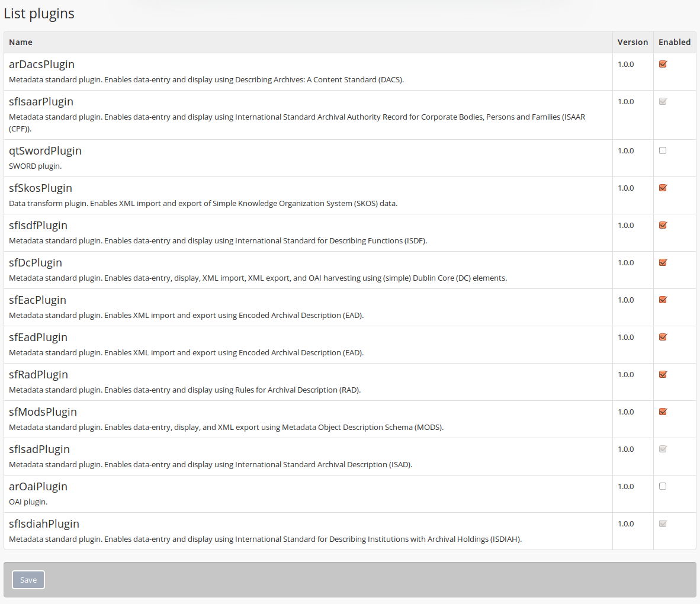Screen dimensions: 700x604
Task: Uncheck the sfRadPlugin checkbox
Action: (663, 374)
